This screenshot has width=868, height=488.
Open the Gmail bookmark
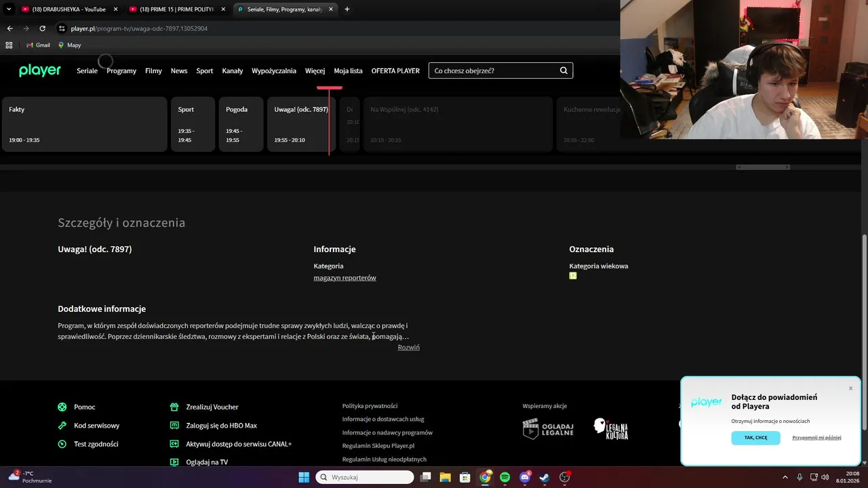coord(38,45)
